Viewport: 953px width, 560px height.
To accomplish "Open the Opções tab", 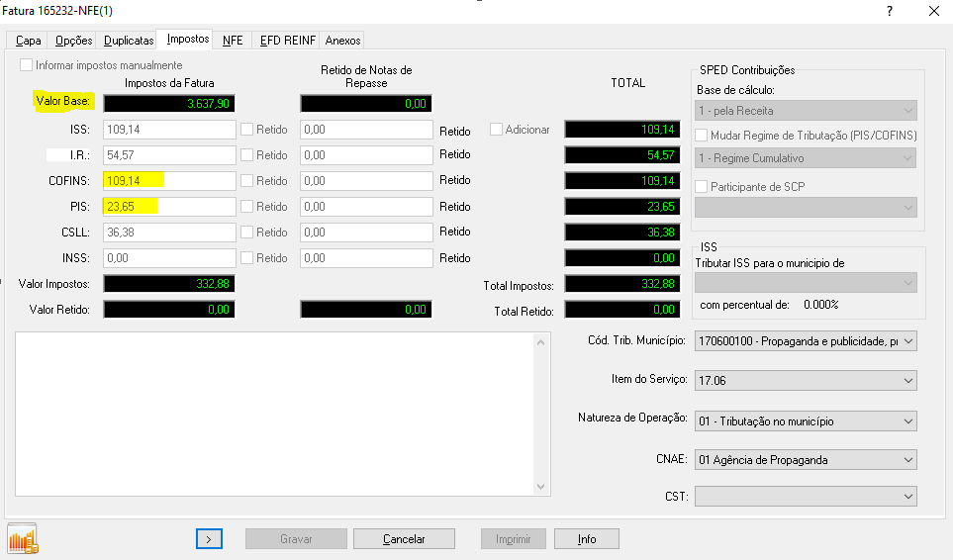I will [x=73, y=41].
